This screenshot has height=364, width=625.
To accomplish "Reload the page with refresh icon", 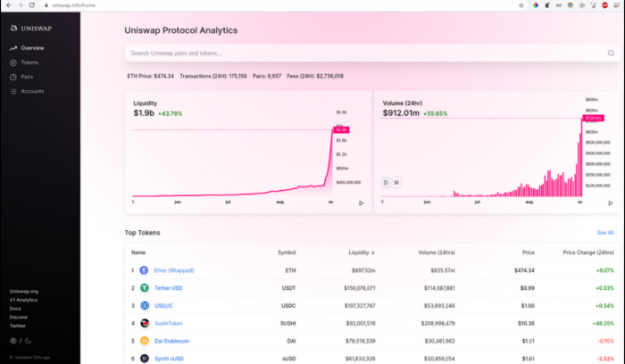I will click(32, 5).
